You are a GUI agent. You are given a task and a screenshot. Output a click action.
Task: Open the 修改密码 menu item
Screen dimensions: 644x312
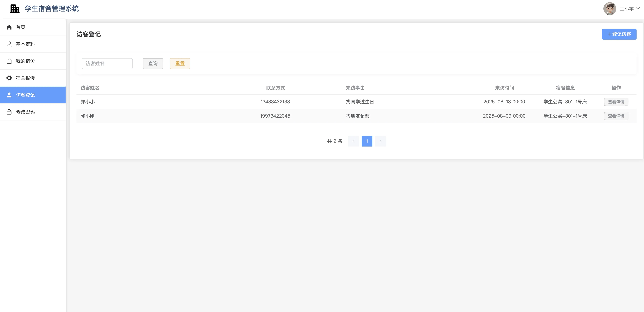[x=25, y=112]
